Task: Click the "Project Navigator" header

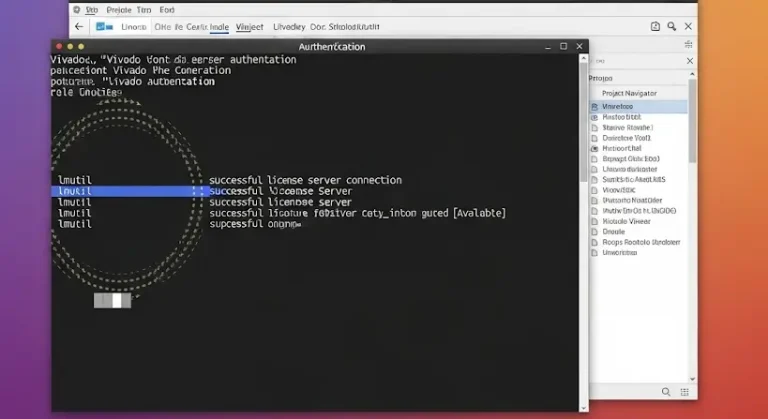Action: pyautogui.click(x=629, y=93)
